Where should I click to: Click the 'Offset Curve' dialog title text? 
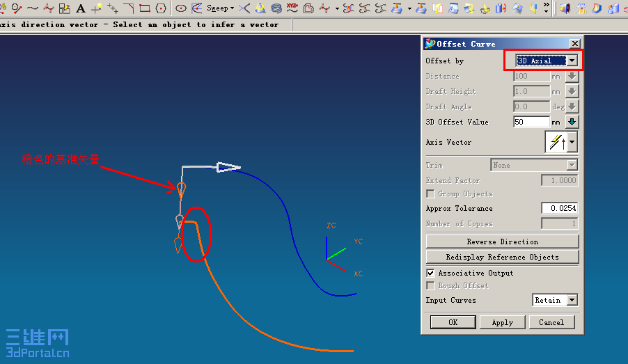(466, 44)
